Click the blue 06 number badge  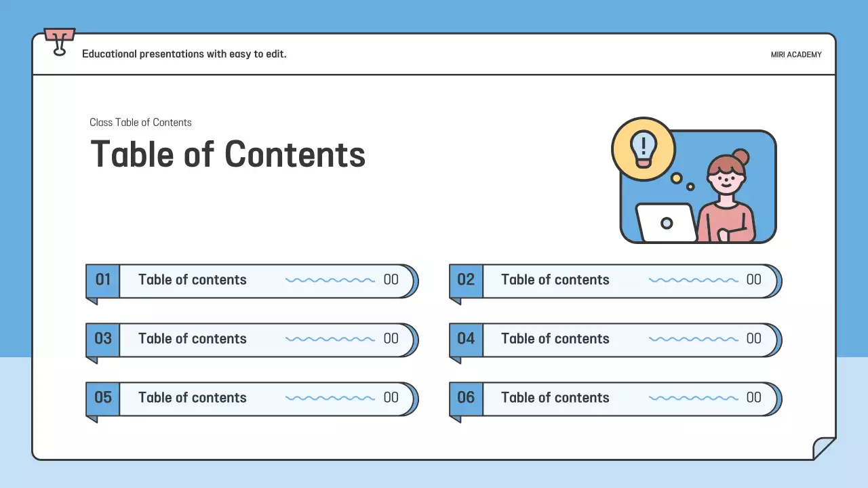click(x=466, y=398)
